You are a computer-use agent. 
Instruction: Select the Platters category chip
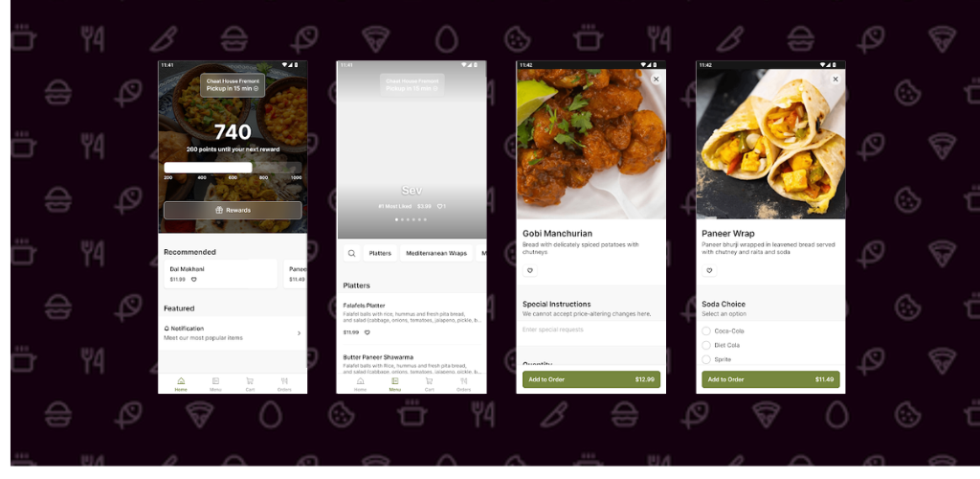tap(380, 253)
